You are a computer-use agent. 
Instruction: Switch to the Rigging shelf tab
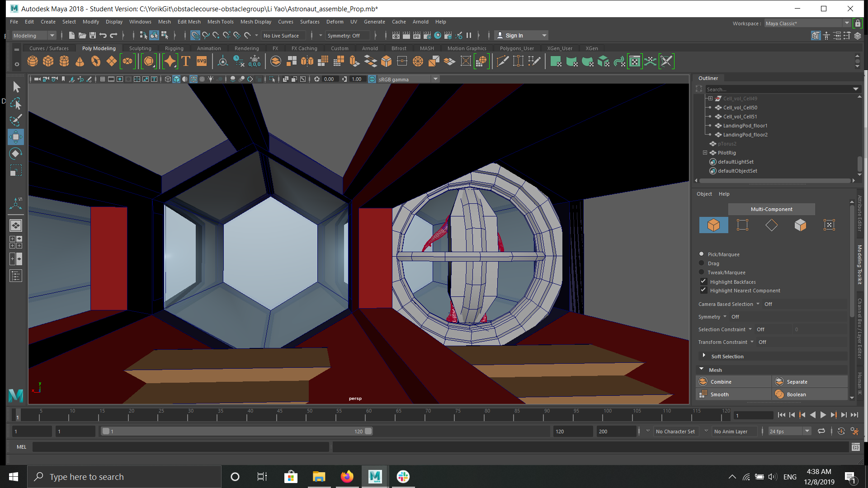[174, 48]
